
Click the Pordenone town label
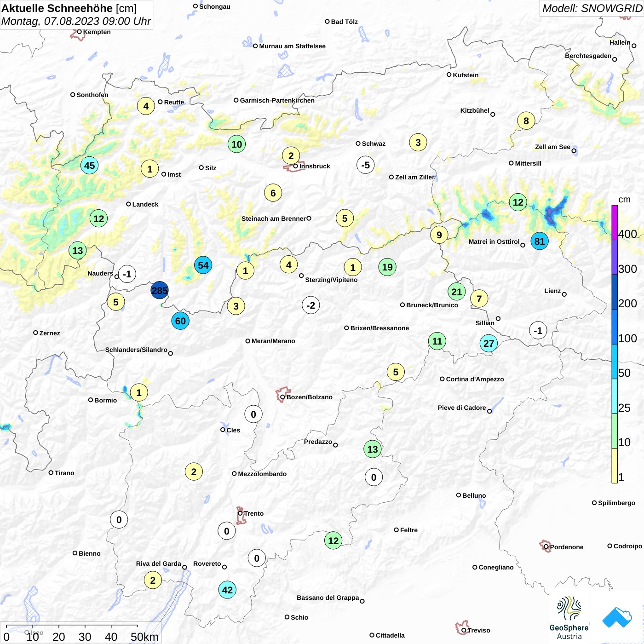567,547
